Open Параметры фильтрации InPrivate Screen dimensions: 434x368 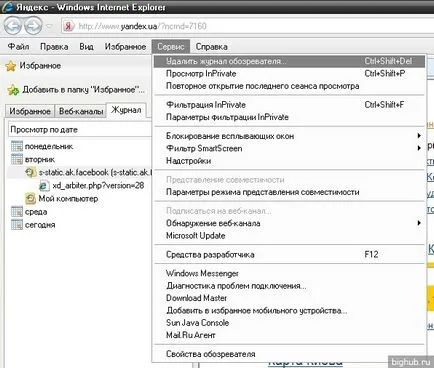(x=289, y=117)
